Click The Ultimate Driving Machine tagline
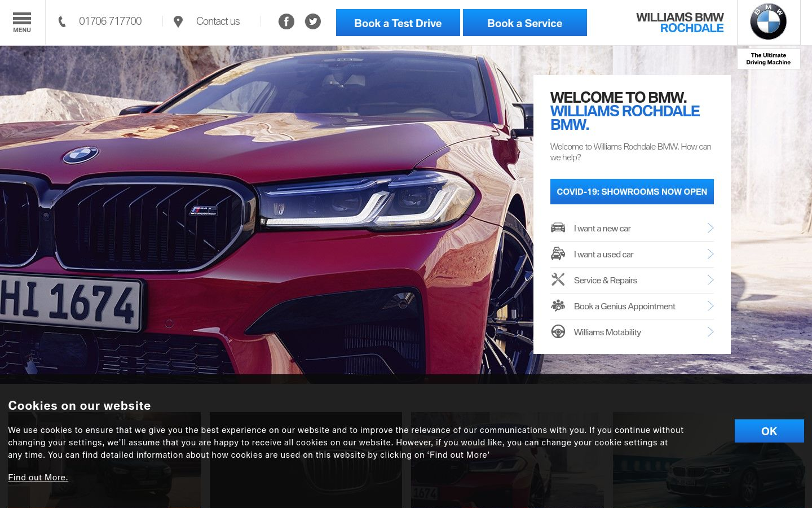Image resolution: width=812 pixels, height=508 pixels. point(769,59)
